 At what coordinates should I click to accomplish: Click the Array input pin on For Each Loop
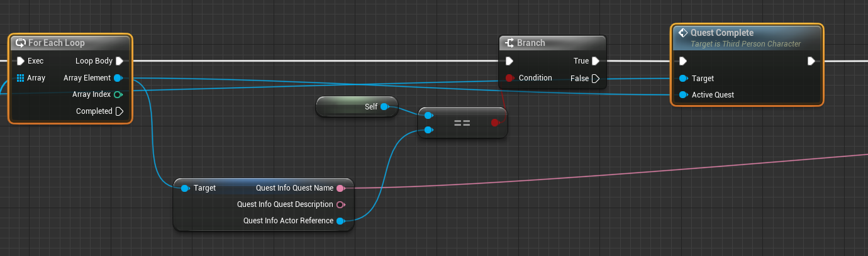click(x=20, y=78)
